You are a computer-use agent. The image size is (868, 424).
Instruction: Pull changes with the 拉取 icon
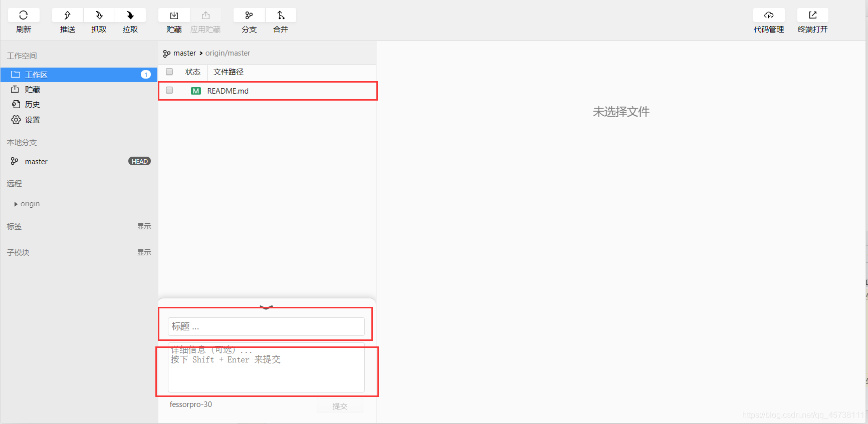pyautogui.click(x=130, y=16)
